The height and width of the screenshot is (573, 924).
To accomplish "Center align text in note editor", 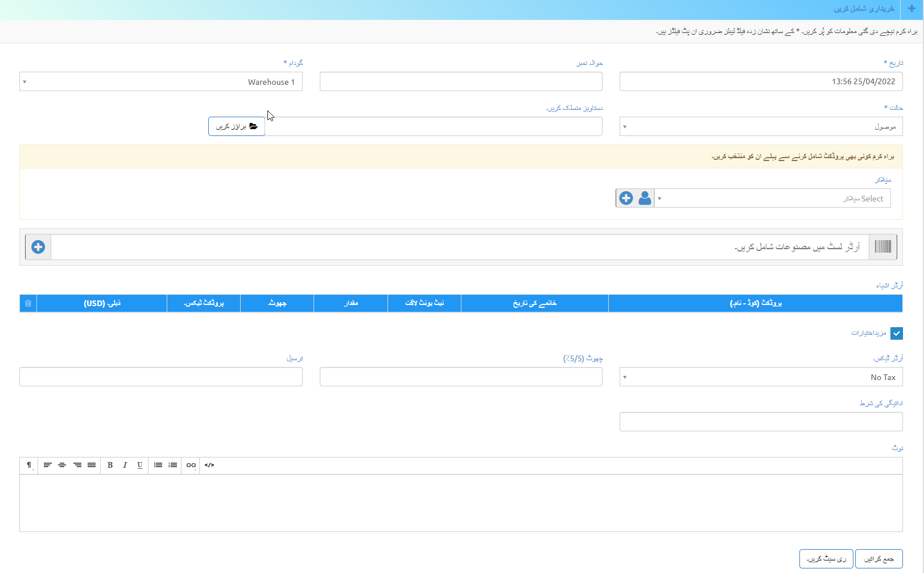I will (x=62, y=465).
